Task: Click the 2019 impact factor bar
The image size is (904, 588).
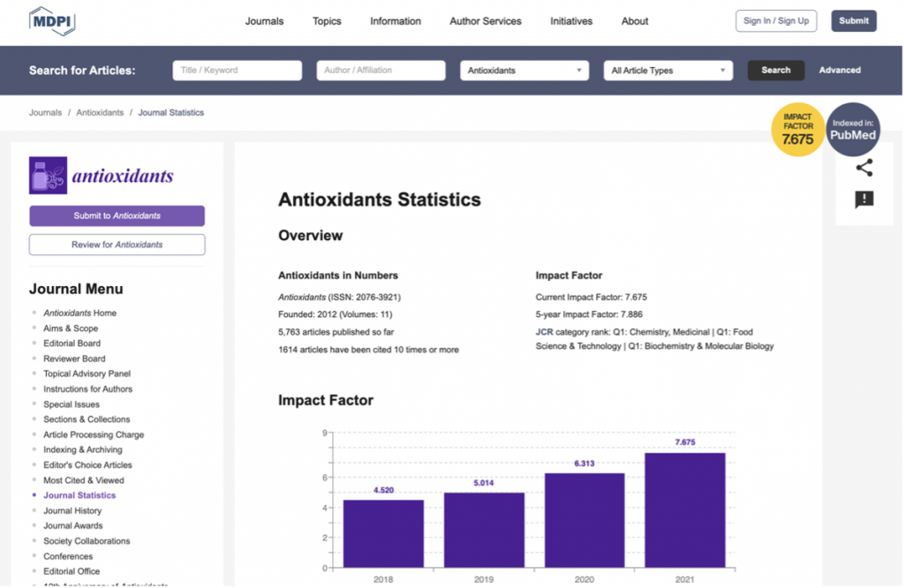Action: tap(485, 531)
